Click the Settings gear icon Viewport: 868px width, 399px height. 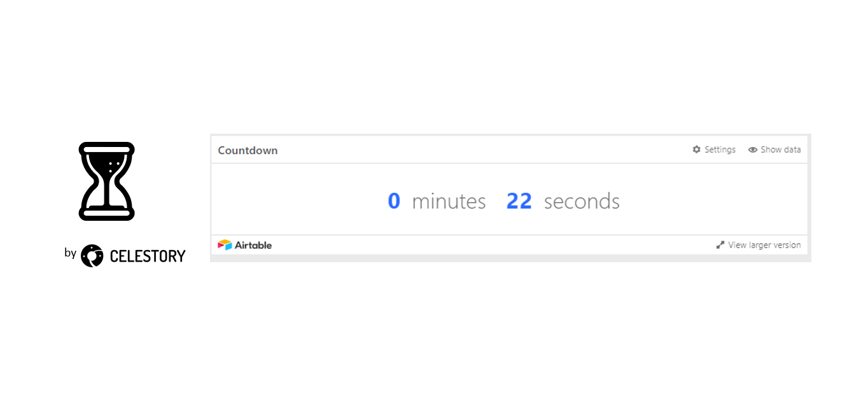point(697,150)
